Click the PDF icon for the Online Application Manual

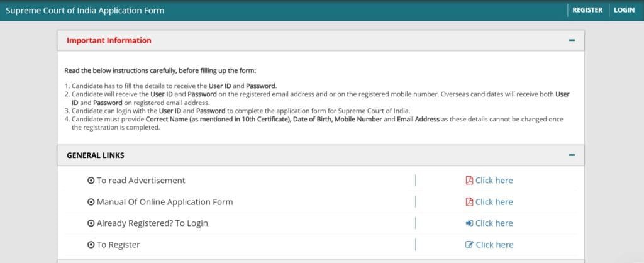pos(469,202)
